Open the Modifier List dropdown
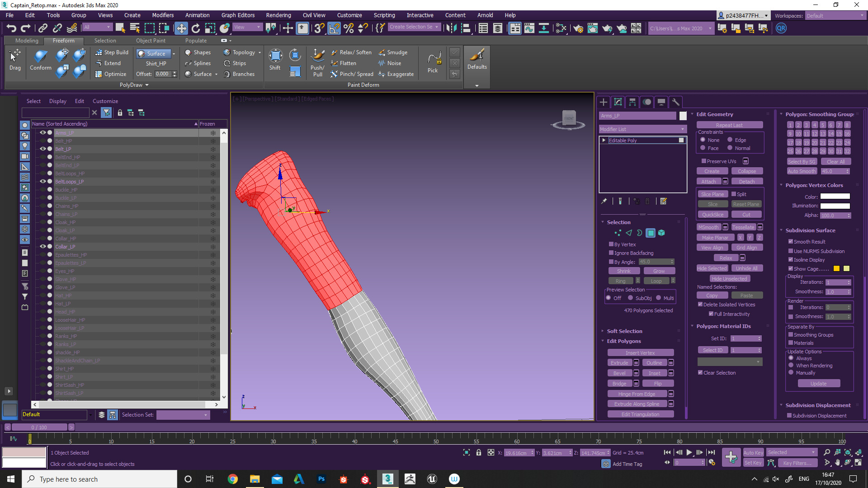868x488 pixels. tap(642, 129)
